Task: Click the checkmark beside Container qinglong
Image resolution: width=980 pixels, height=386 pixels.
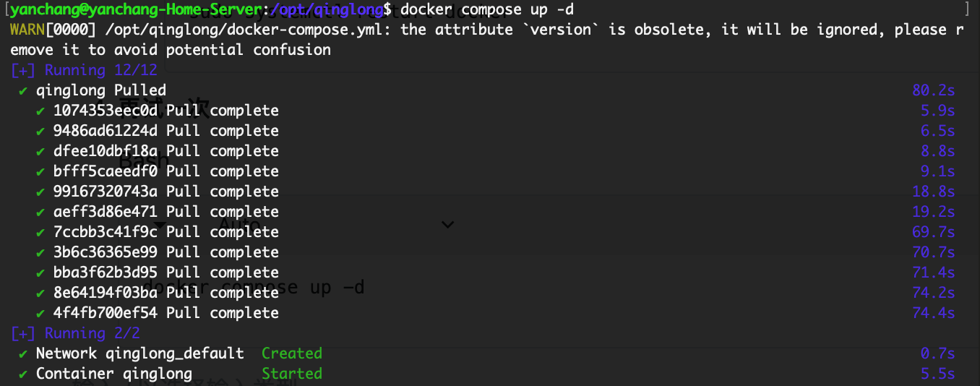Action: (x=23, y=374)
